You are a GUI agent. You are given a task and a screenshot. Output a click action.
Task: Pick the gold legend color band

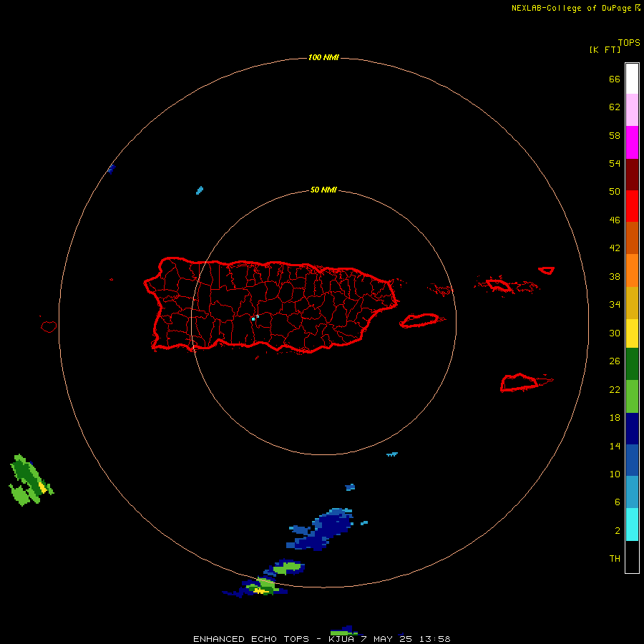pos(632,303)
